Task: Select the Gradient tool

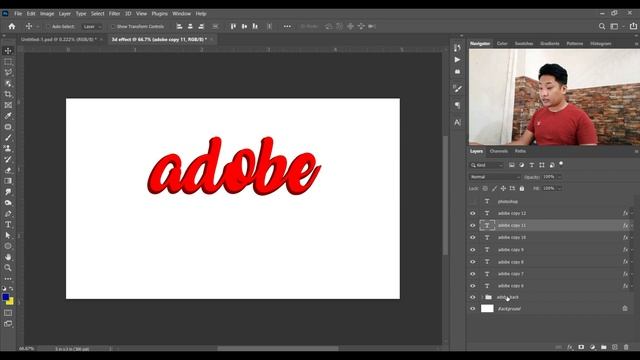Action: (8, 181)
